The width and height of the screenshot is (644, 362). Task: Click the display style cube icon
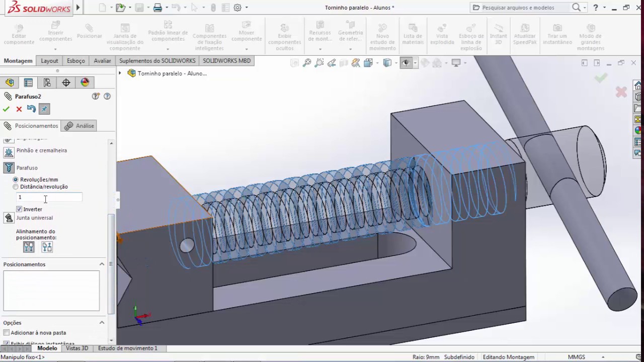pyautogui.click(x=387, y=63)
